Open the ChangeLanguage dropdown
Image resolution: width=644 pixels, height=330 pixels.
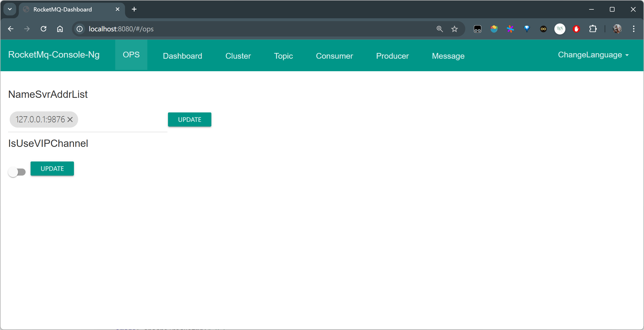pyautogui.click(x=593, y=55)
